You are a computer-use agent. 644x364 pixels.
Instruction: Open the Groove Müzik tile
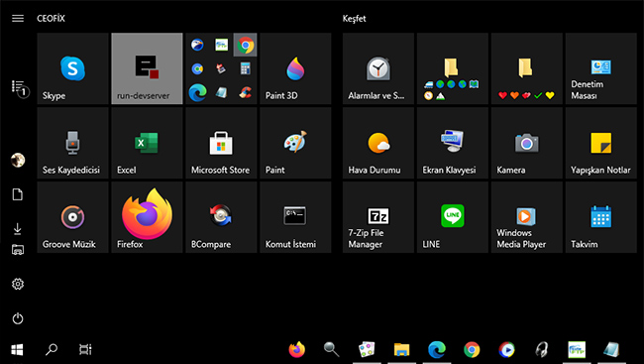pos(72,217)
